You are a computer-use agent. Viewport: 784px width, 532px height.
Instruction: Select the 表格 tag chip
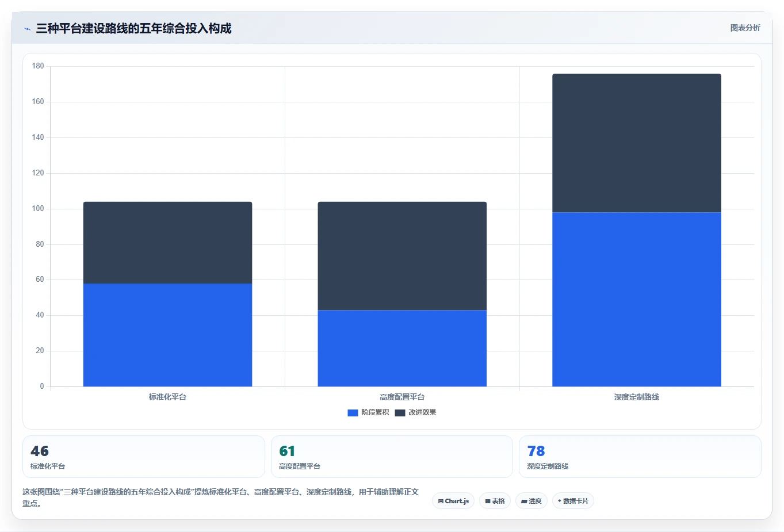[x=495, y=501]
